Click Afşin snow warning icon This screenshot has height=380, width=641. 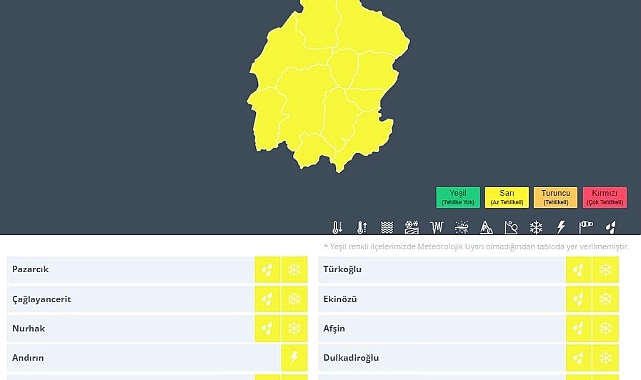605,329
